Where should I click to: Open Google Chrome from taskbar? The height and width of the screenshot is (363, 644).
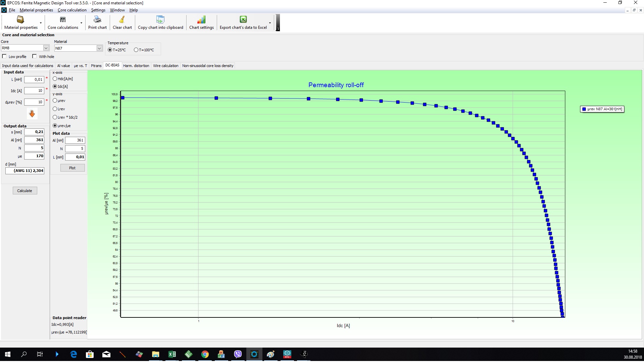coord(205,354)
